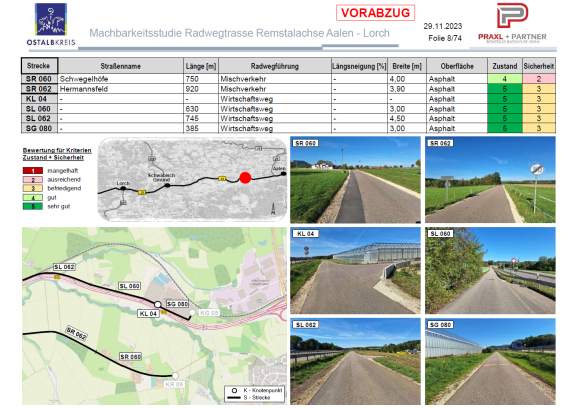The height and width of the screenshot is (408, 570).
Task: Click the VORABZUG stamp label
Action: pyautogui.click(x=376, y=13)
